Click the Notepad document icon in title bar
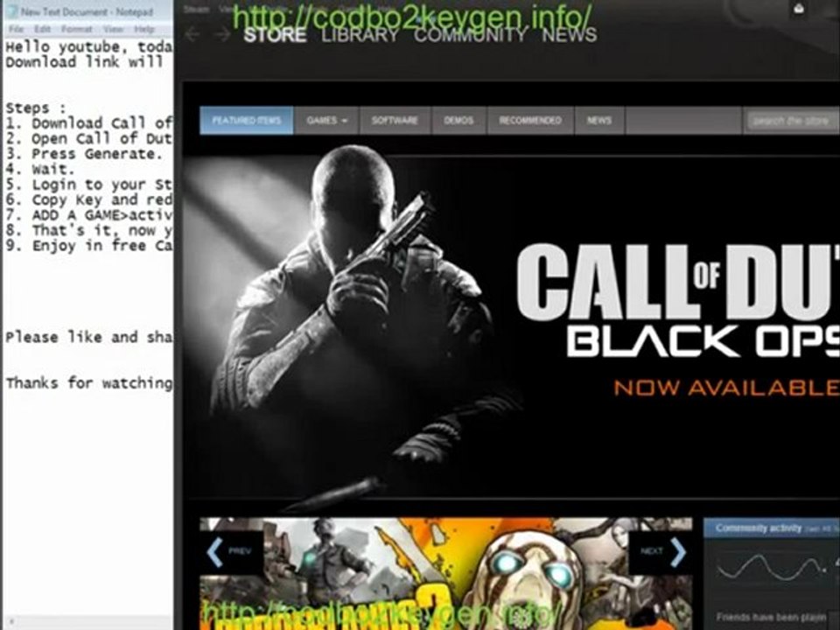This screenshot has height=630, width=840. [x=12, y=11]
